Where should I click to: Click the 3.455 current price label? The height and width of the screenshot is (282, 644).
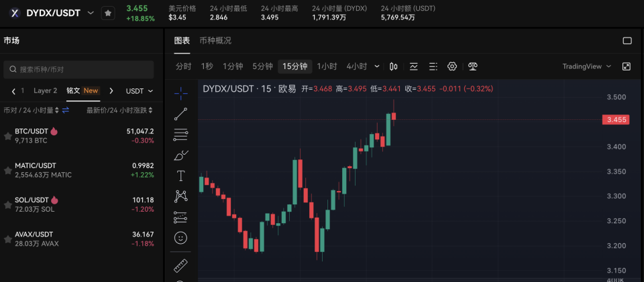coord(615,120)
